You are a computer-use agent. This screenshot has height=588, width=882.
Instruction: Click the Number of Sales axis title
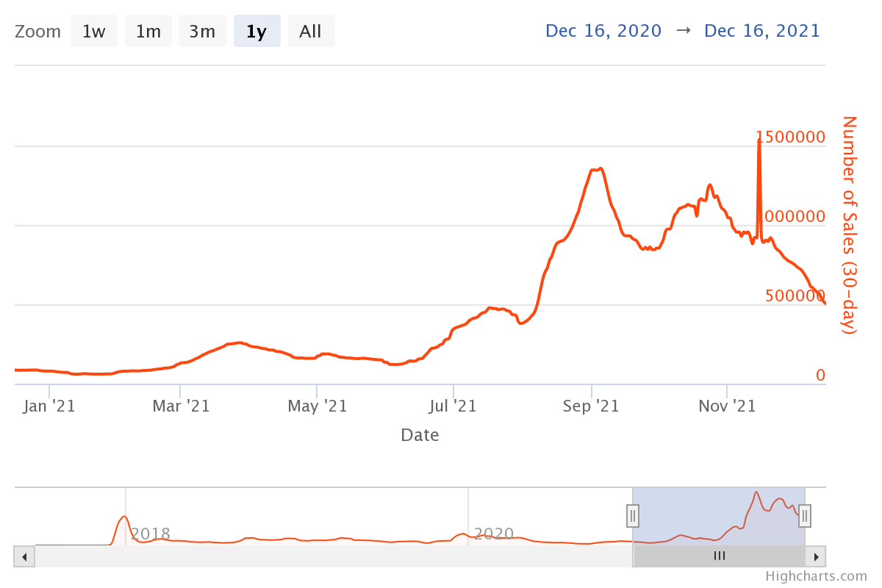tap(849, 225)
